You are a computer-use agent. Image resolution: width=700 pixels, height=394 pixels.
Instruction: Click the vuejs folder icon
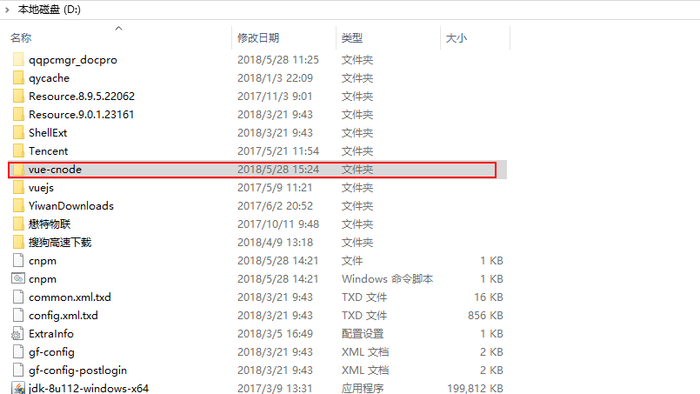point(18,187)
